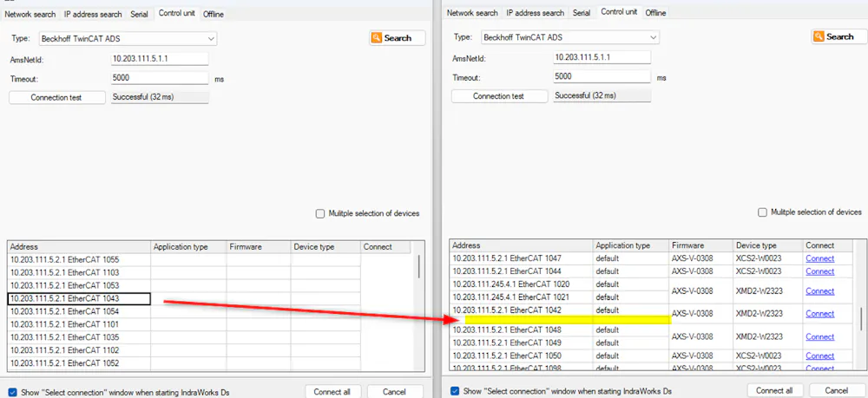
Task: Click Successful (32 ms) result field, left window
Action: click(x=160, y=97)
